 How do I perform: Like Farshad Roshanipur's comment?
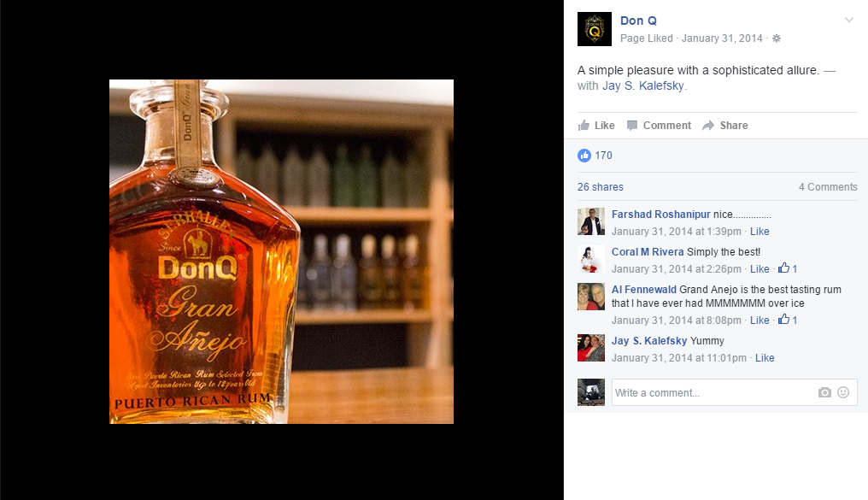759,232
